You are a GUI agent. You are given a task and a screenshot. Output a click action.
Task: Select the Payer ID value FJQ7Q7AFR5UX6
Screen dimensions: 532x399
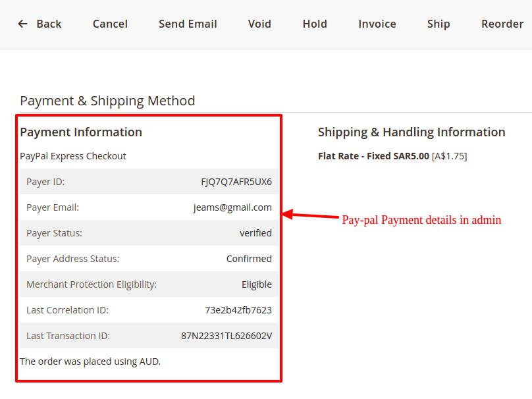[x=236, y=182]
